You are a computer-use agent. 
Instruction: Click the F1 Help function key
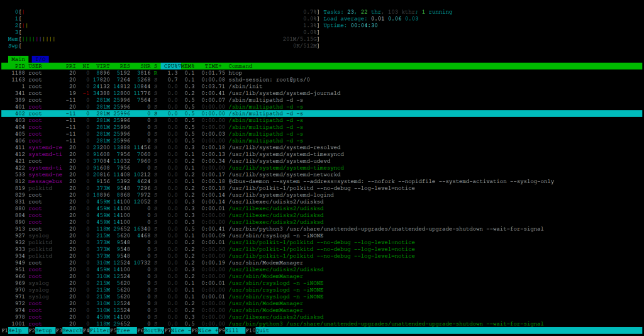(x=15, y=330)
